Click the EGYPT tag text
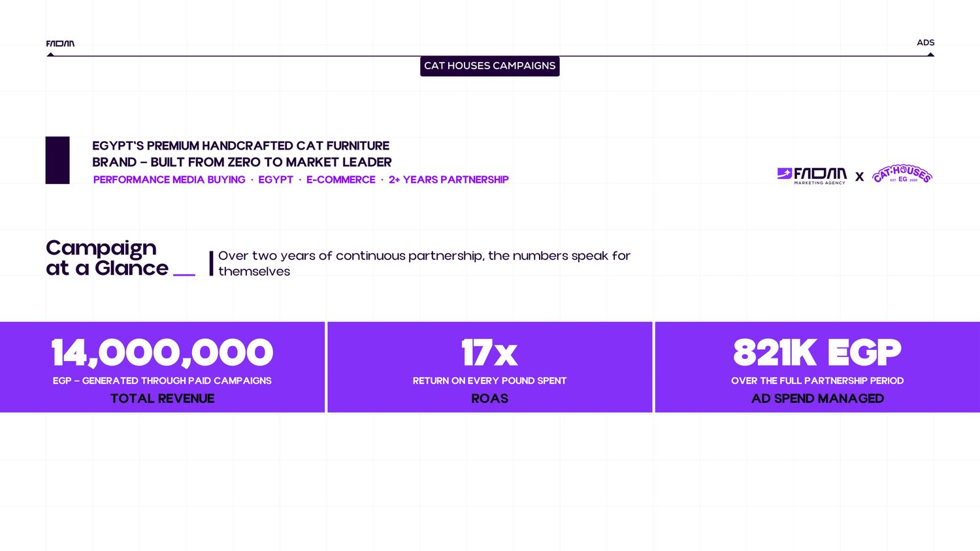The width and height of the screenshot is (980, 551). coord(276,180)
